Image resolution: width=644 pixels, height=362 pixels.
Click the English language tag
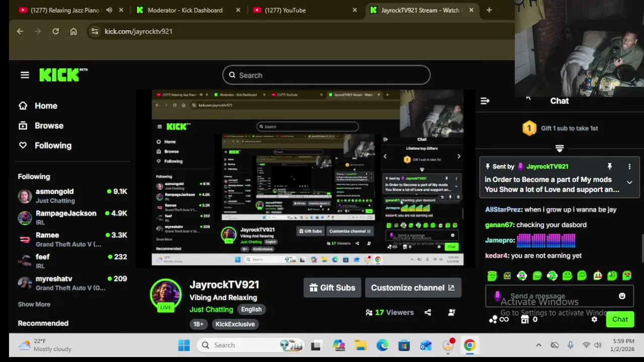(x=251, y=309)
